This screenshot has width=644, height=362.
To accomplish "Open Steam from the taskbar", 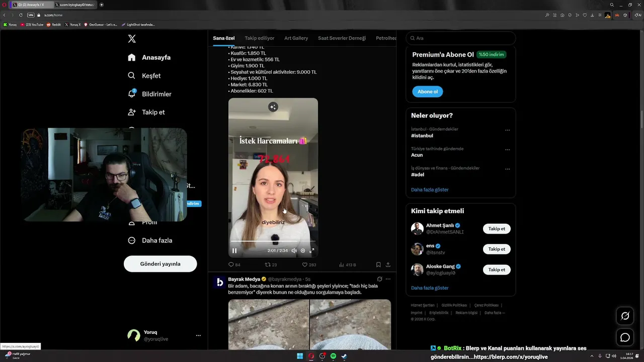I will coord(344,356).
